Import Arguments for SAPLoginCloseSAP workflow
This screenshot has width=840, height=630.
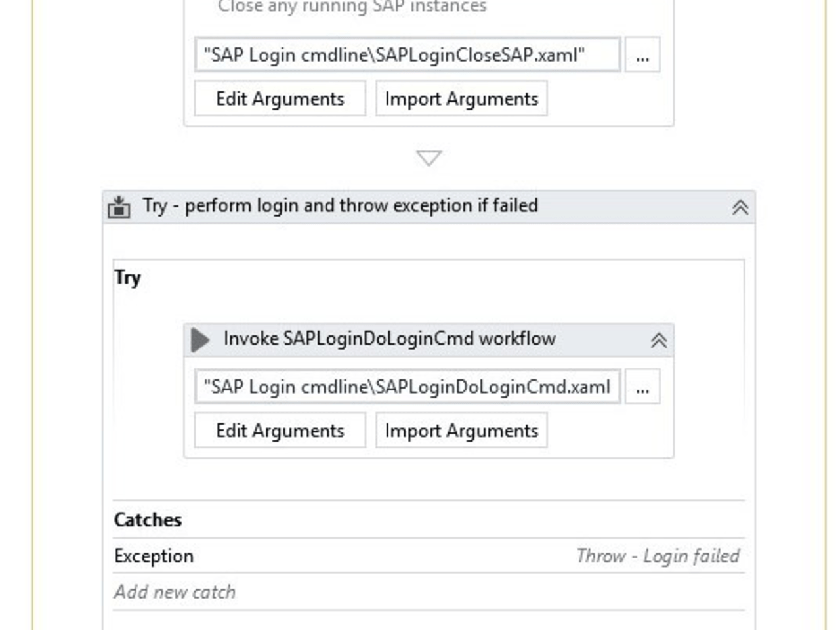coord(461,98)
